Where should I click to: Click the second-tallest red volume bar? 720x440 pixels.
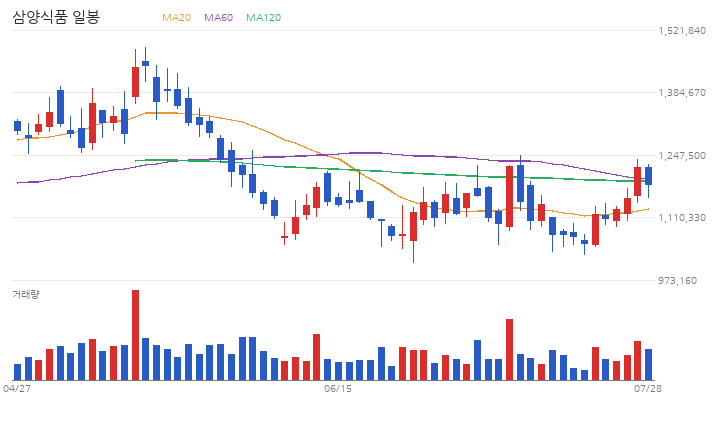pyautogui.click(x=510, y=350)
